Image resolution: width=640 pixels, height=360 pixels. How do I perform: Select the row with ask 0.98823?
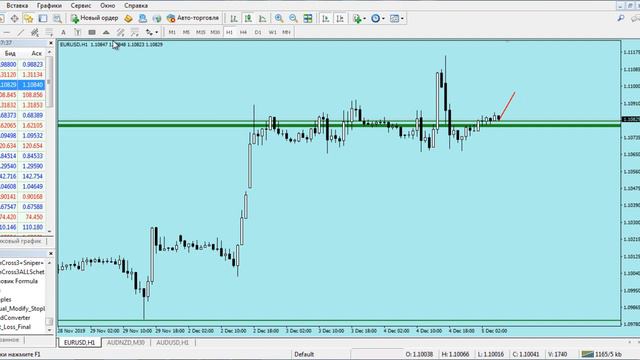click(23, 64)
